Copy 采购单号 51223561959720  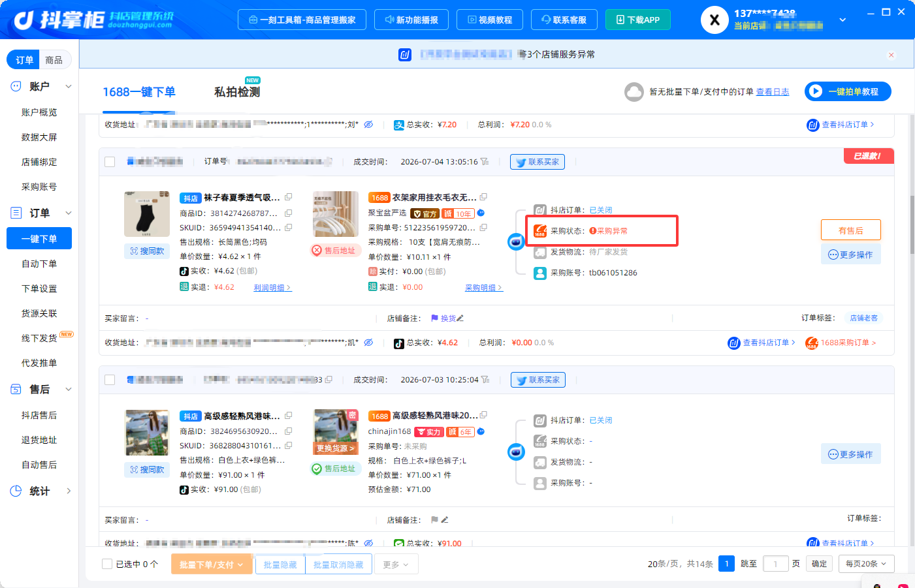483,228
